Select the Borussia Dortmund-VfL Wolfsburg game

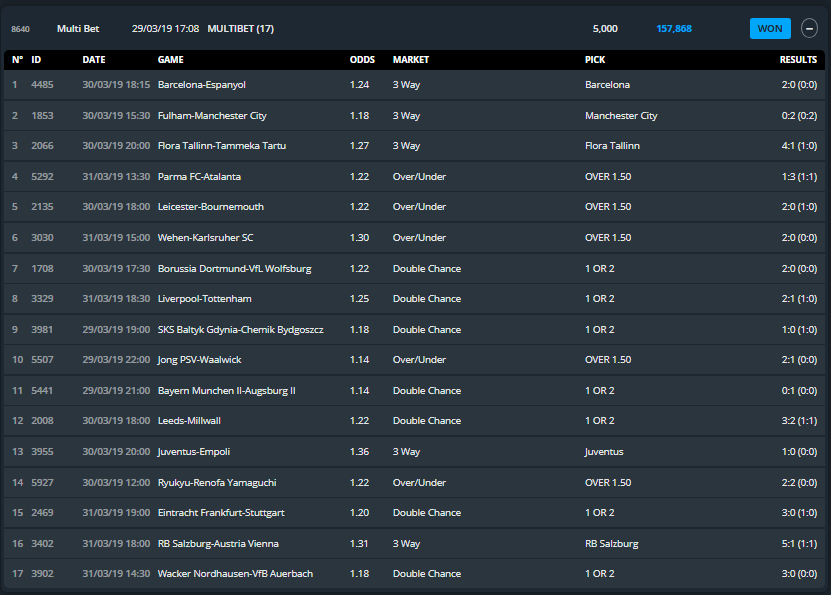coord(234,269)
